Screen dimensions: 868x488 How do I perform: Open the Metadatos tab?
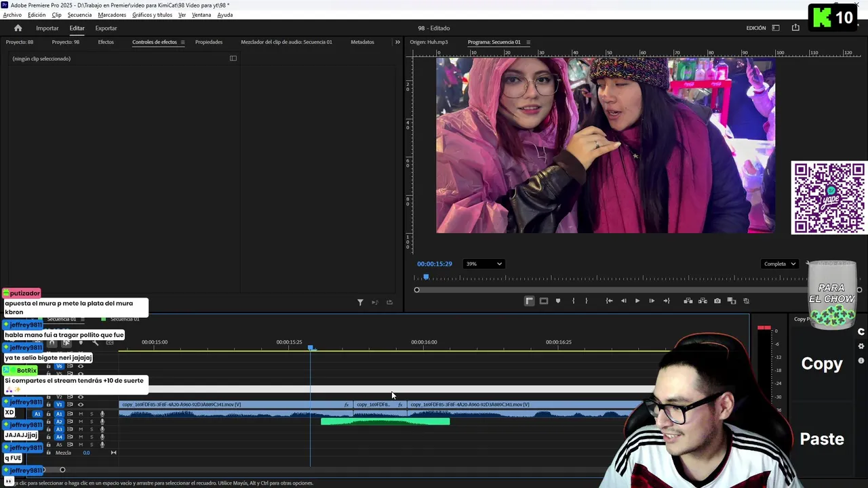click(362, 42)
